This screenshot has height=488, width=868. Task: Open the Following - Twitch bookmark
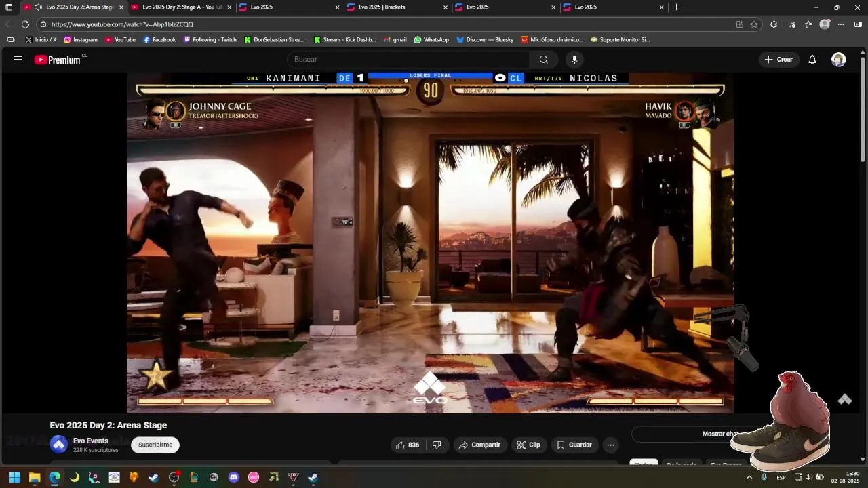click(x=210, y=40)
